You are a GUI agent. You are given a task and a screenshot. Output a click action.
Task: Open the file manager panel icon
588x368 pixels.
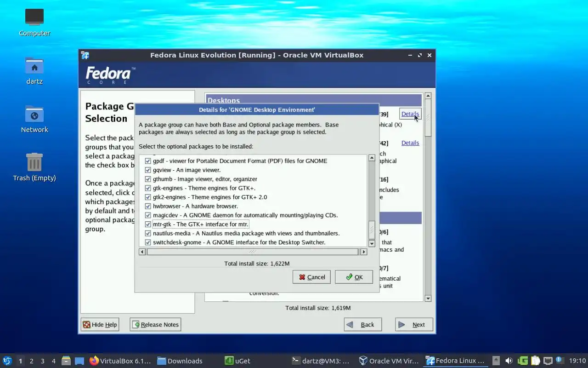tap(66, 361)
